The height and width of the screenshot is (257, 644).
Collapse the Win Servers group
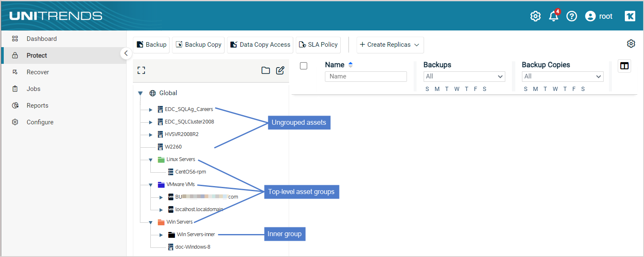point(151,222)
